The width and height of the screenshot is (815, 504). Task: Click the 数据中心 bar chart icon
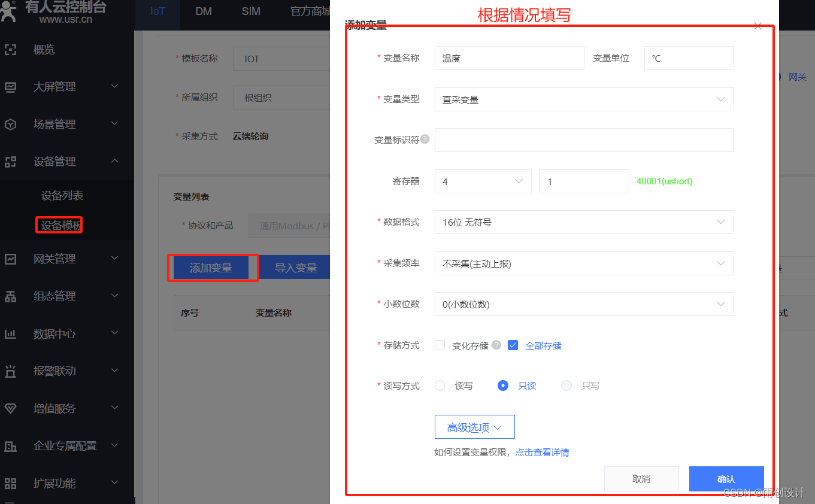click(x=10, y=334)
